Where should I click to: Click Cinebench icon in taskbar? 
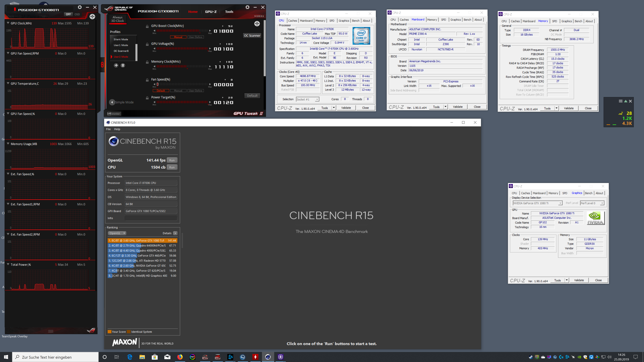pyautogui.click(x=268, y=357)
